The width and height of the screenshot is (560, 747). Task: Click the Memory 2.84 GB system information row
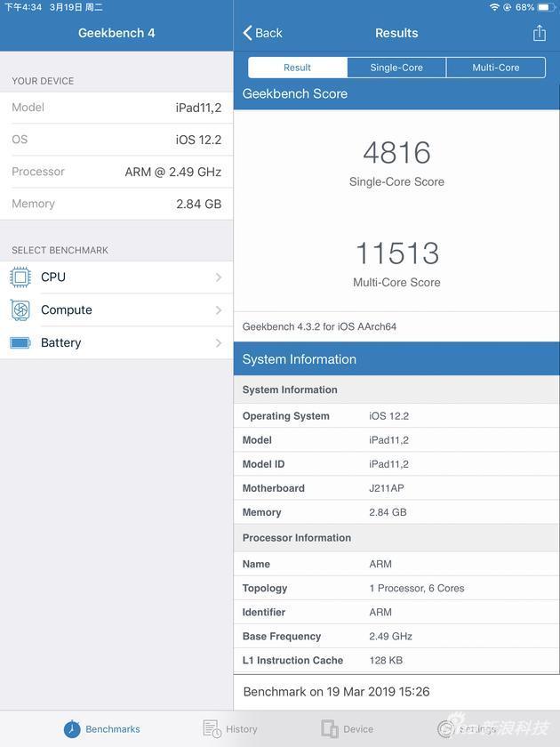click(x=396, y=512)
